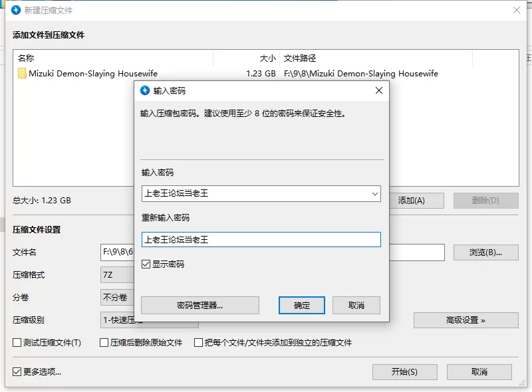Open the 压缩格式 7Z dropdown

[x=118, y=274]
